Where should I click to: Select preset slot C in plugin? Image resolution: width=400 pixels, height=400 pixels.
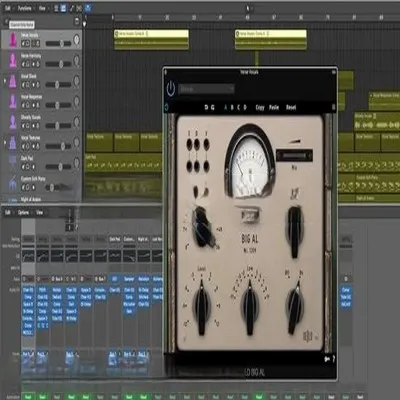(238, 107)
